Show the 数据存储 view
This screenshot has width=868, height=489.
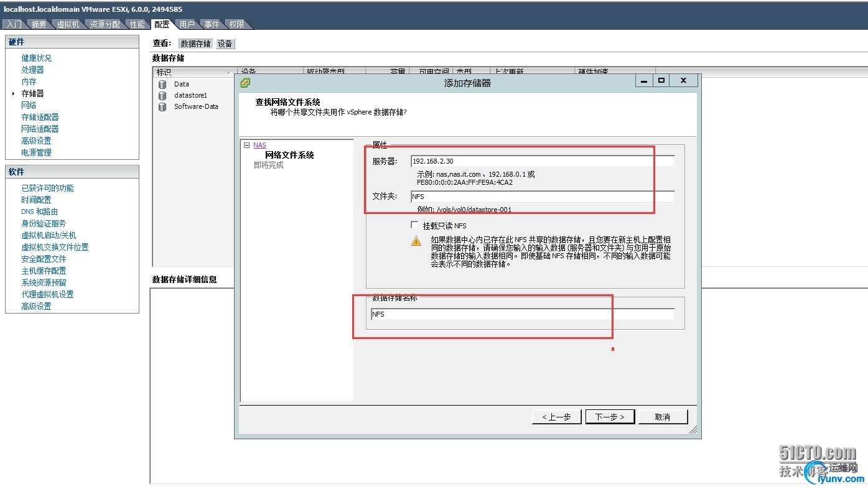pos(195,44)
